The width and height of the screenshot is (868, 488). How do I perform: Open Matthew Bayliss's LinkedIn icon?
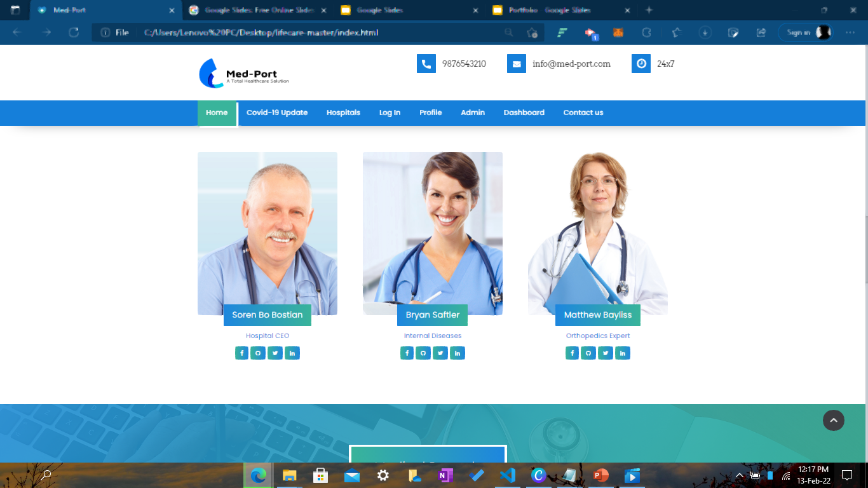pyautogui.click(x=623, y=353)
